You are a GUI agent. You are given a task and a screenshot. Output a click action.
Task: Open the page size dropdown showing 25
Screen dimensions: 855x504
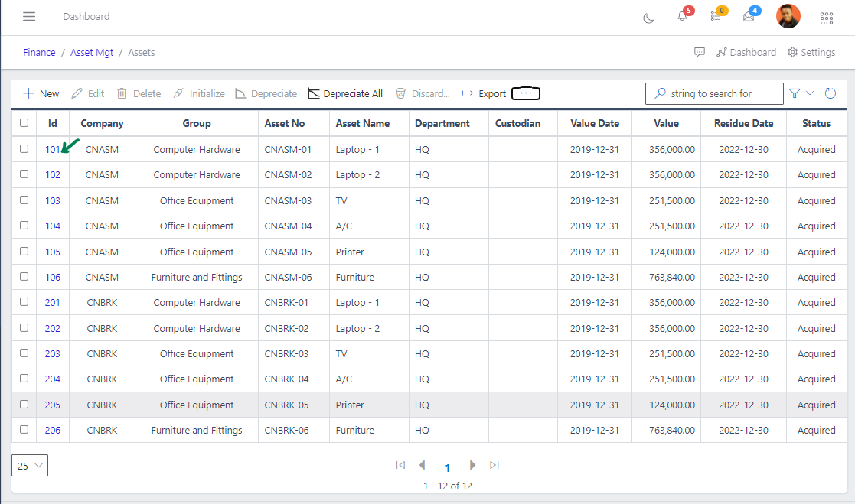tap(29, 465)
